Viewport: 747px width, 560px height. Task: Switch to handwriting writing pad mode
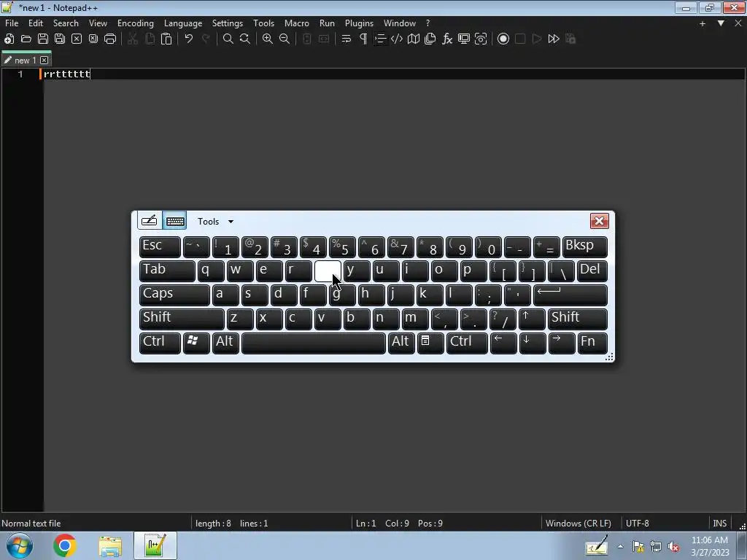click(149, 220)
